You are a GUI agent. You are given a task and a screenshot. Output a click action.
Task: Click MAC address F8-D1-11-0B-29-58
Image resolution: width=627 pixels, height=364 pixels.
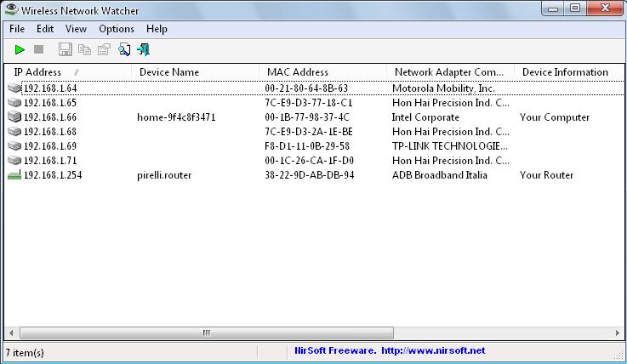[307, 145]
